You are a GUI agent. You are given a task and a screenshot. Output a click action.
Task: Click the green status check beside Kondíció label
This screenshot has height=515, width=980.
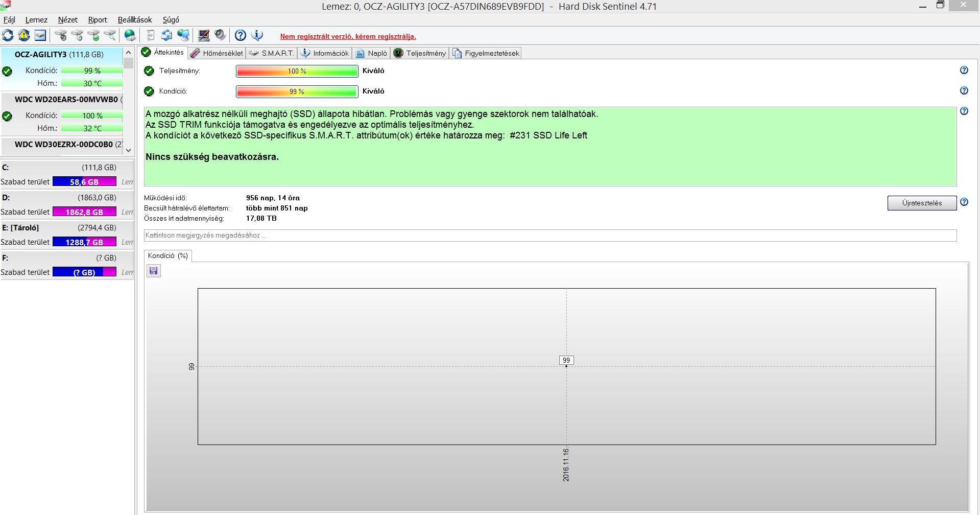[149, 91]
